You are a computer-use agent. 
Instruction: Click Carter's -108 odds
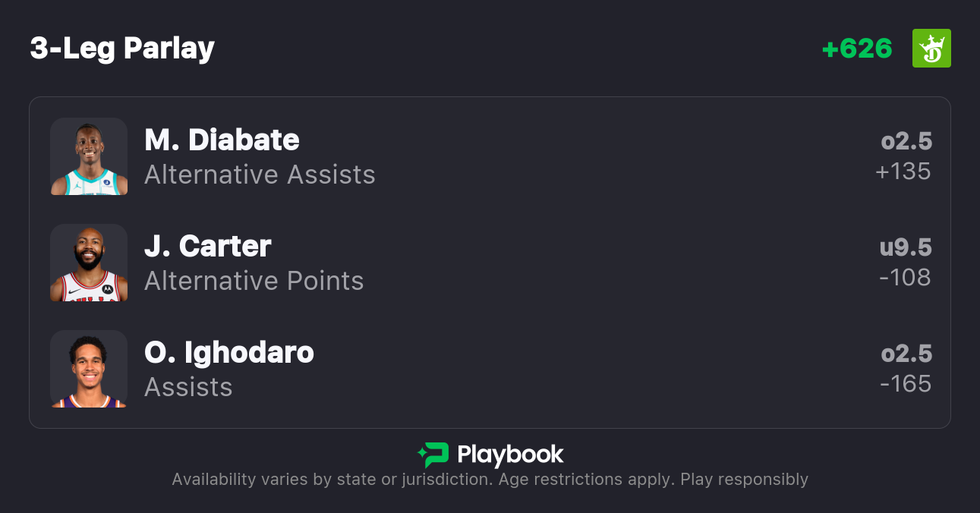tap(904, 278)
